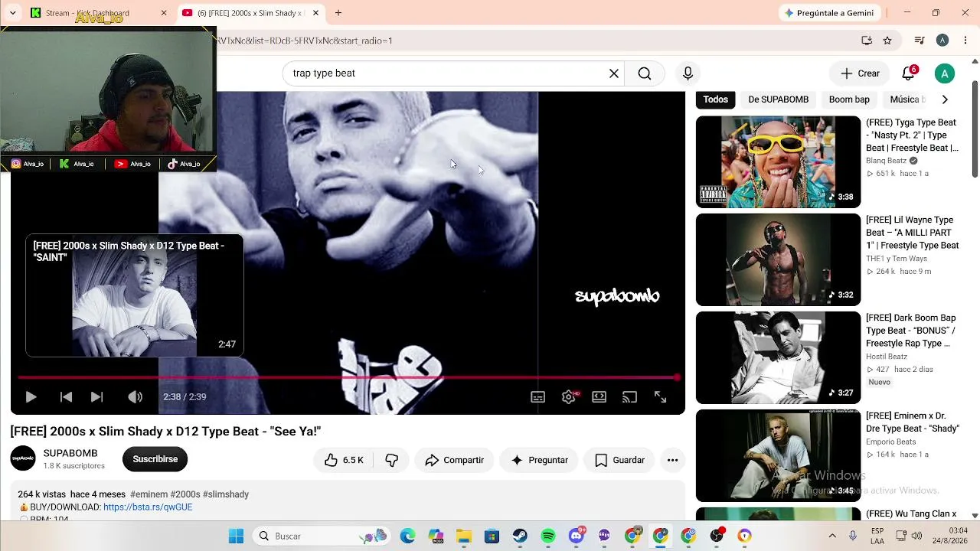Open the Dark Boom Bap video thumbnail
This screenshot has height=551, width=980.
pos(778,357)
